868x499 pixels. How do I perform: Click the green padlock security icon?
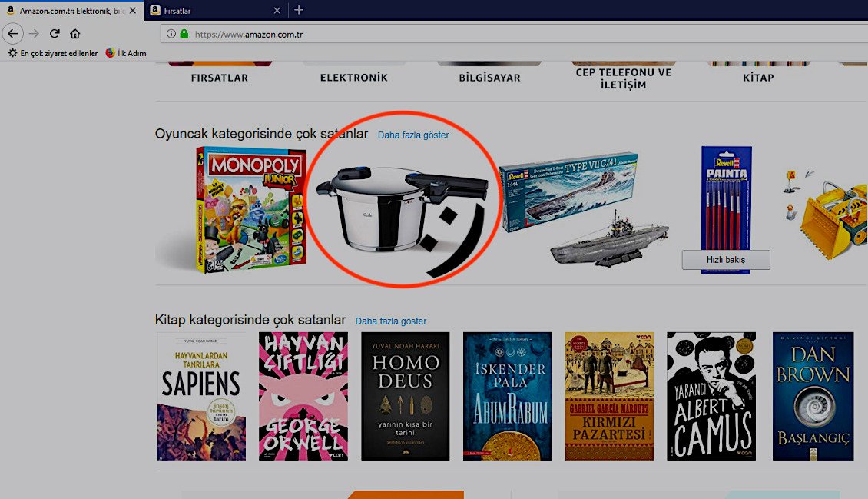click(x=184, y=34)
